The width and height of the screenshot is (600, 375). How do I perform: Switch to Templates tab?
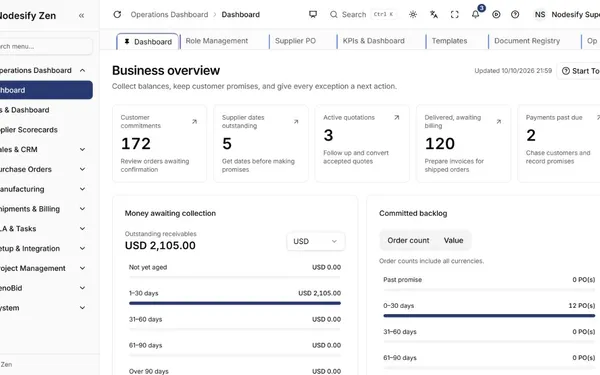[x=450, y=41]
